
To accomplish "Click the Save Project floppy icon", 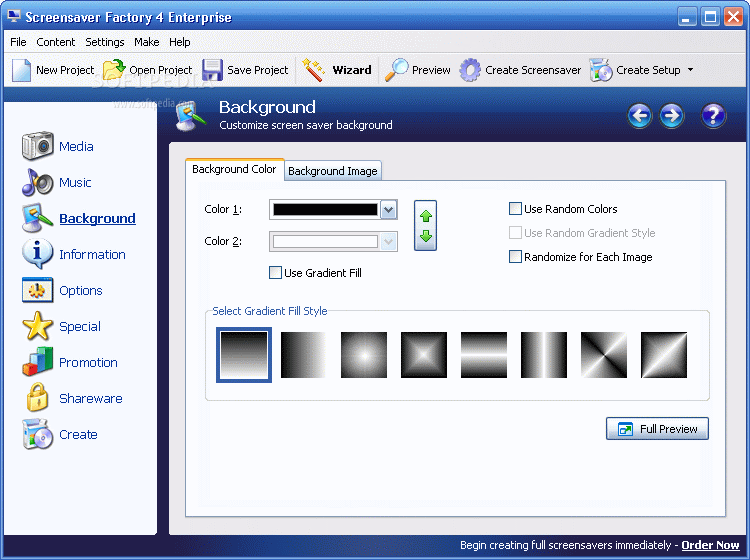I will click(212, 70).
